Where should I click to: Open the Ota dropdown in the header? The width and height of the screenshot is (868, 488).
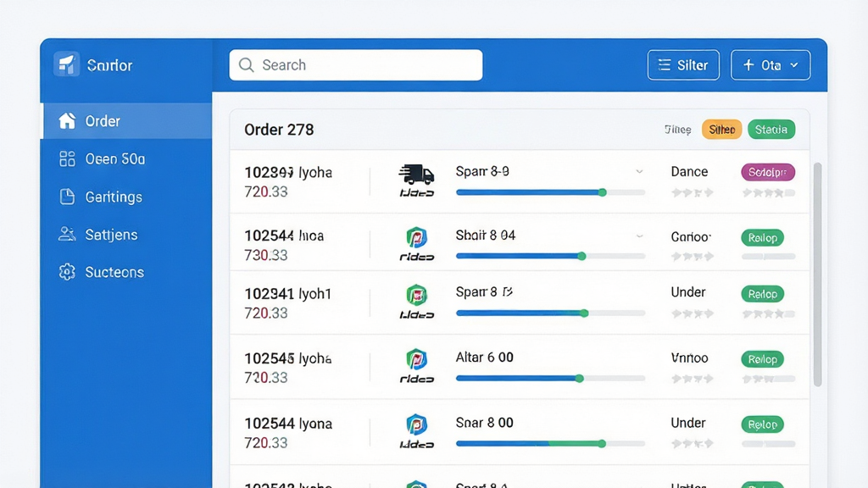tap(771, 65)
